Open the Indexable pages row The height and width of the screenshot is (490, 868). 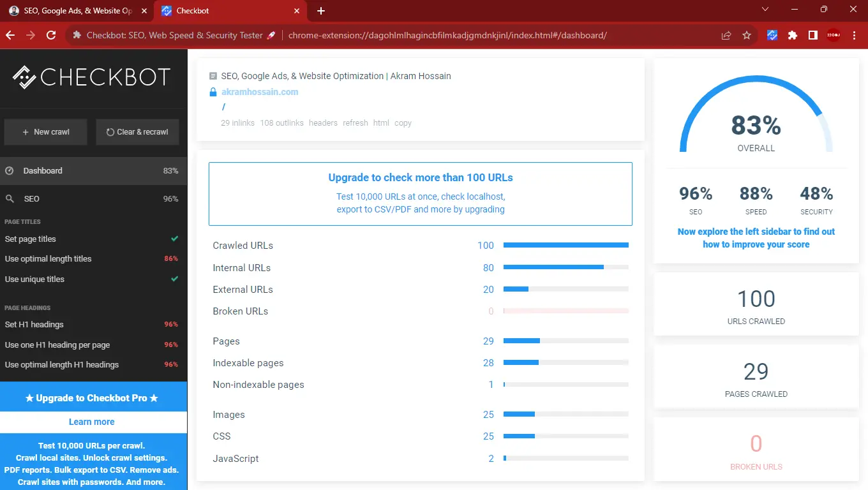[421, 363]
